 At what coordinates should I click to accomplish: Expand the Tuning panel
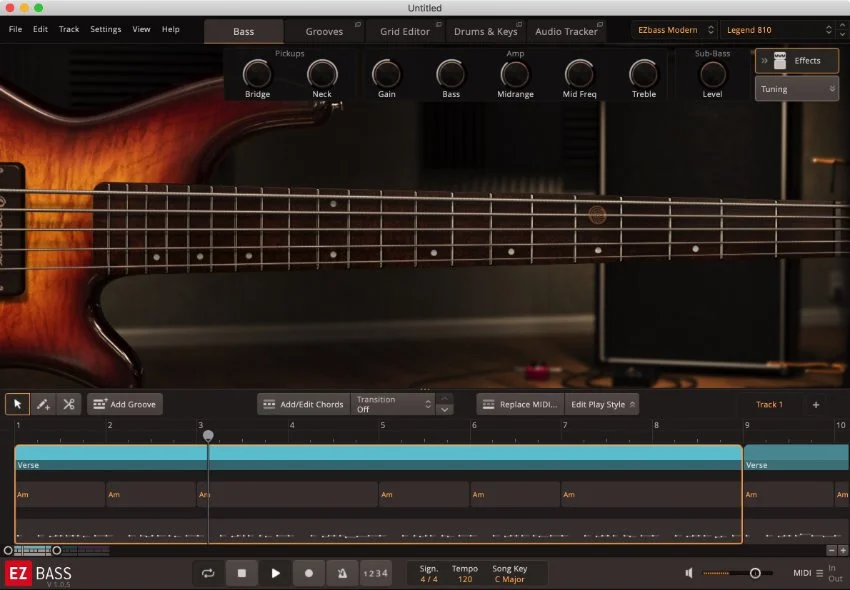tap(797, 89)
